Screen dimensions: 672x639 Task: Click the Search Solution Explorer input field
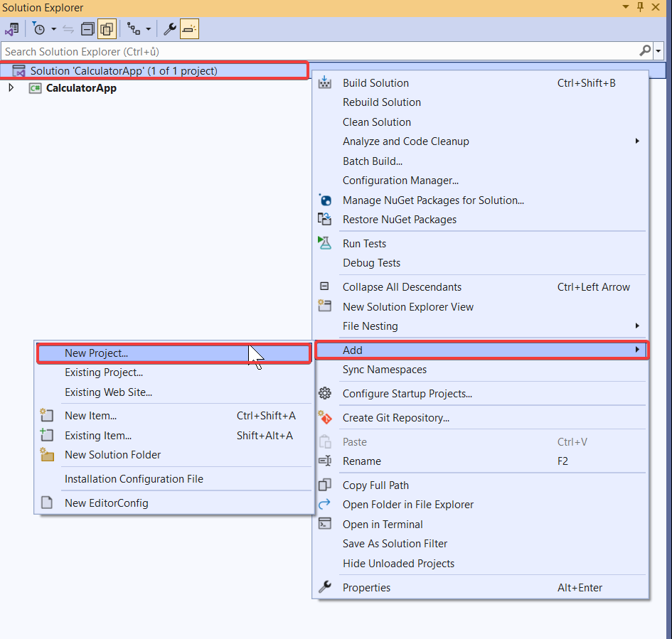[320, 51]
